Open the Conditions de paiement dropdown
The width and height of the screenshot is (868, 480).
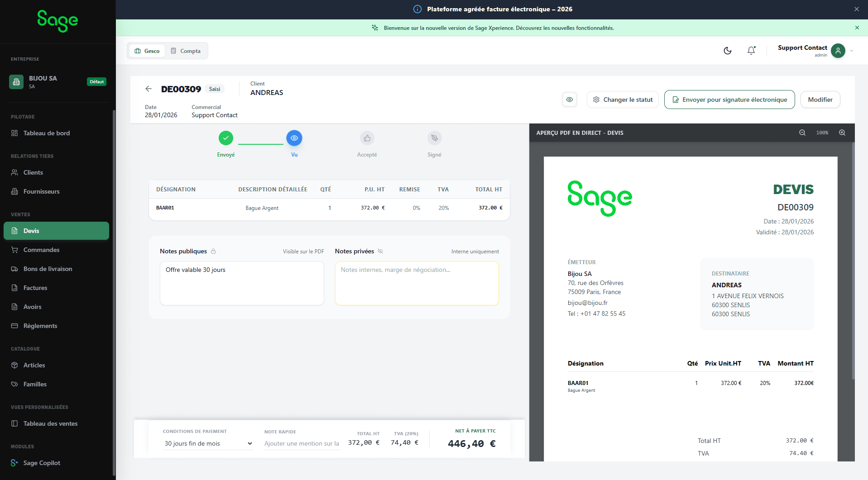pyautogui.click(x=208, y=443)
